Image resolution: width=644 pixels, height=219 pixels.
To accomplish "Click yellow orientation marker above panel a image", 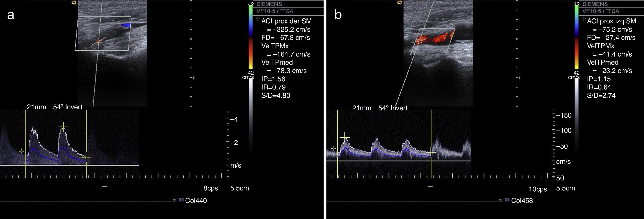I will click(x=74, y=3).
